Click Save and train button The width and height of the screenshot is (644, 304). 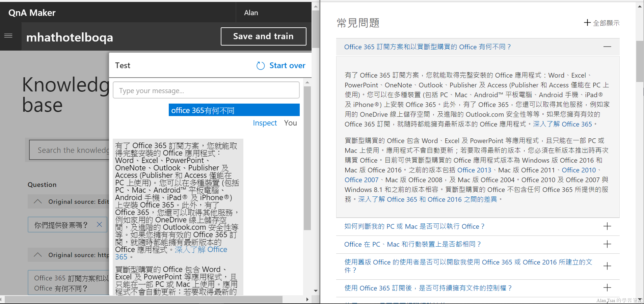click(263, 36)
